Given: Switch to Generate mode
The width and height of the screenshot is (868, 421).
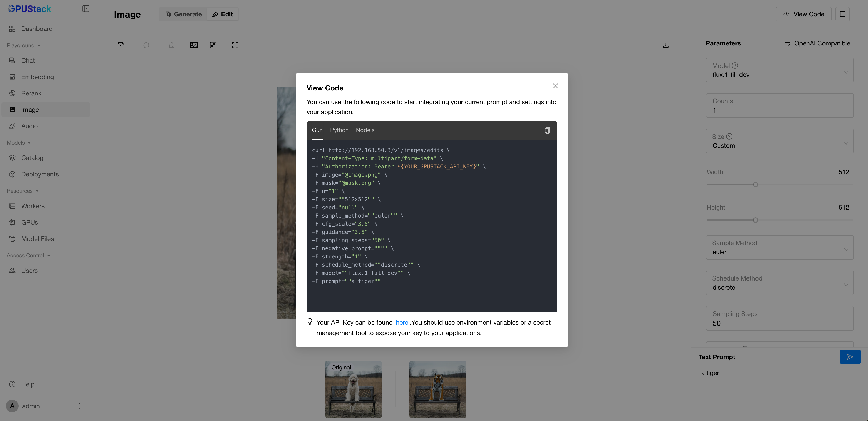Looking at the screenshot, I should (183, 14).
